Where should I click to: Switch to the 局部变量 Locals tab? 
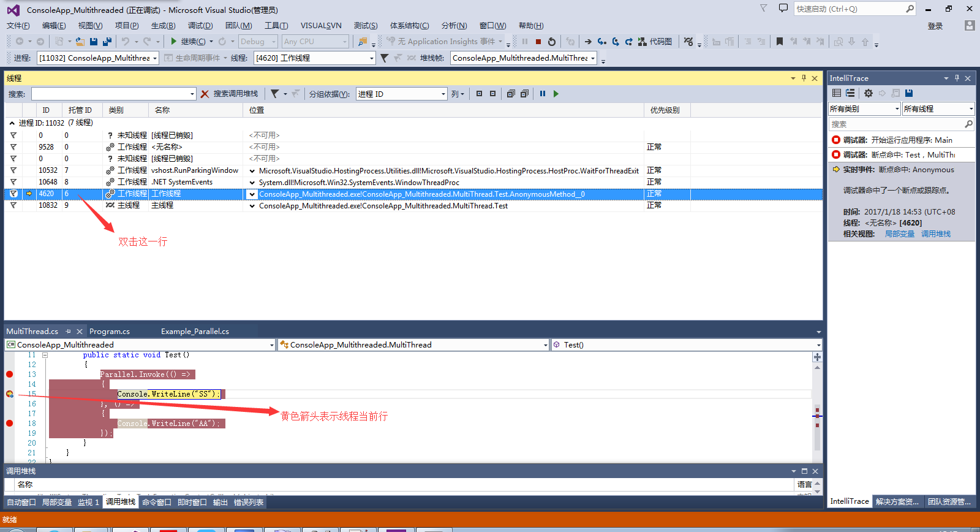[57, 502]
